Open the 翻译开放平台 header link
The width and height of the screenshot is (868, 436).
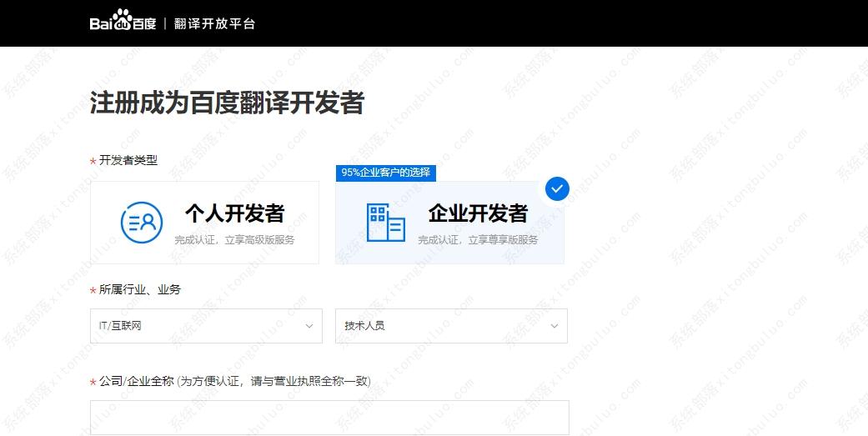tap(215, 24)
